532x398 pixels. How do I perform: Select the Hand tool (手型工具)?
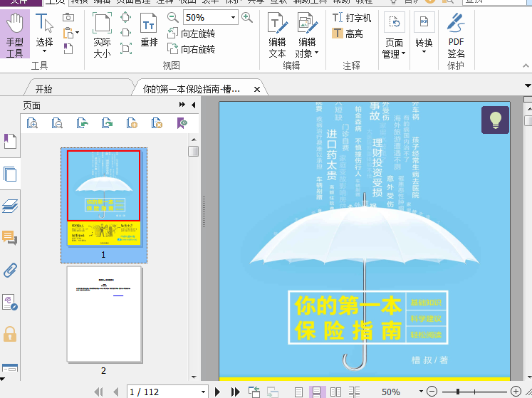coord(15,34)
